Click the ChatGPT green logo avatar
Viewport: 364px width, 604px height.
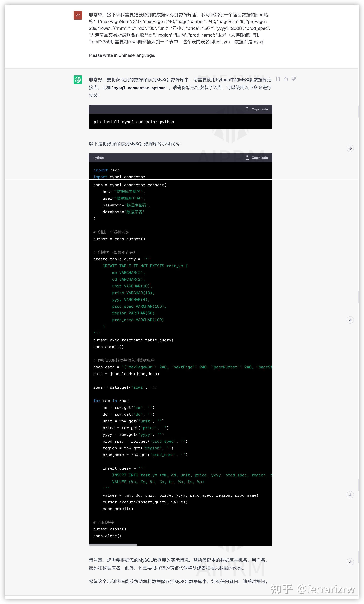pyautogui.click(x=78, y=80)
